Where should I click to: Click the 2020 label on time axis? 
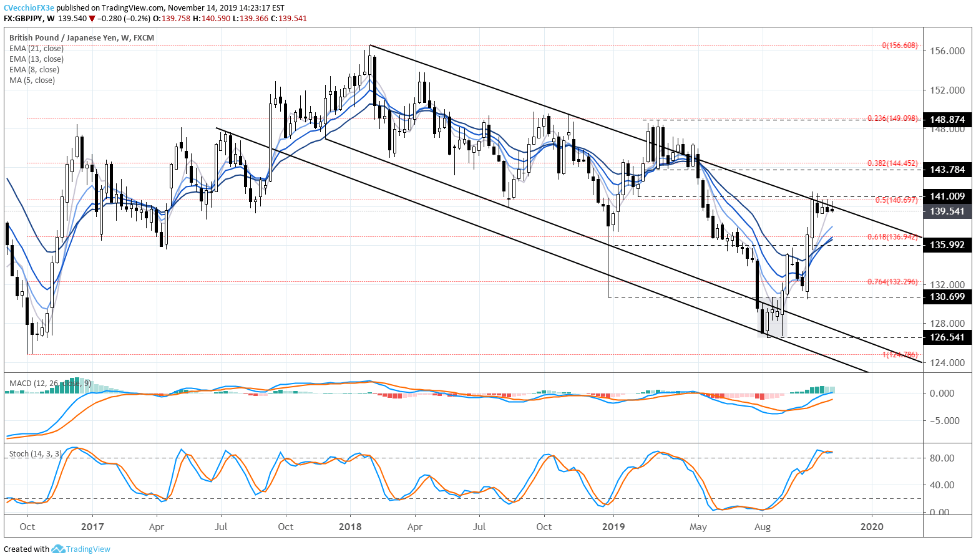[x=872, y=527]
